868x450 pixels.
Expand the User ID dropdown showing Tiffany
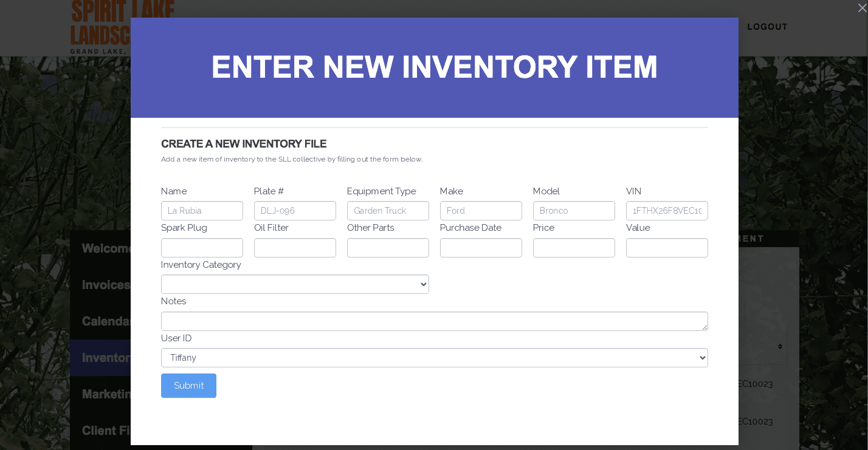[x=434, y=358]
